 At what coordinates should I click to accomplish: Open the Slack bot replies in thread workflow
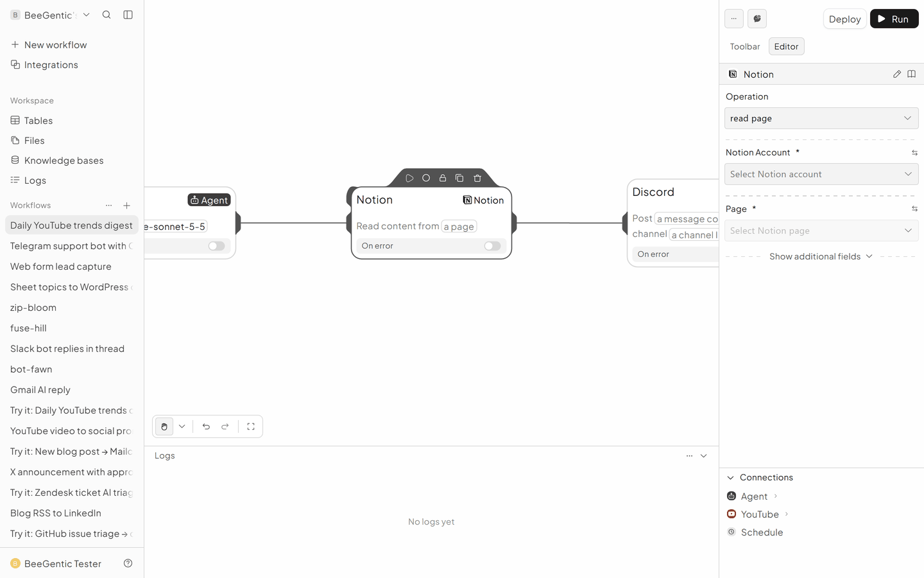72,349
